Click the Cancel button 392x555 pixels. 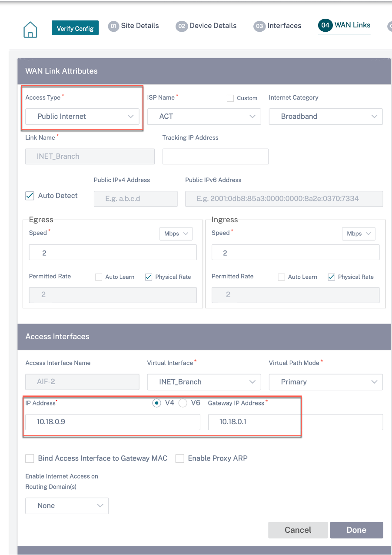298,530
